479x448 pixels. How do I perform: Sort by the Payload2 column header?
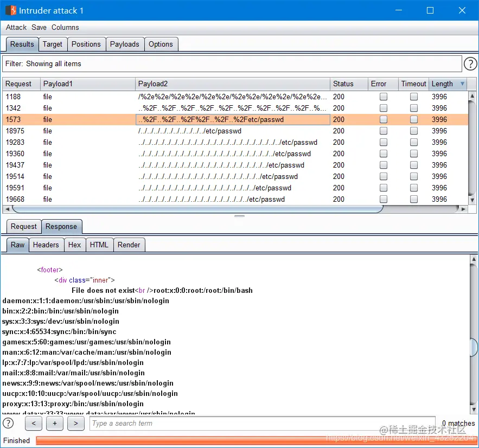click(x=233, y=84)
